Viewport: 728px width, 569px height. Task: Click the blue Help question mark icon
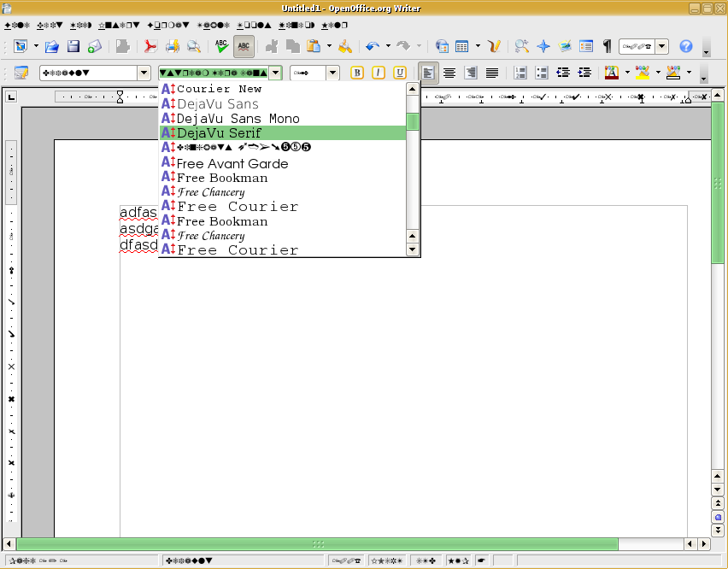click(686, 46)
